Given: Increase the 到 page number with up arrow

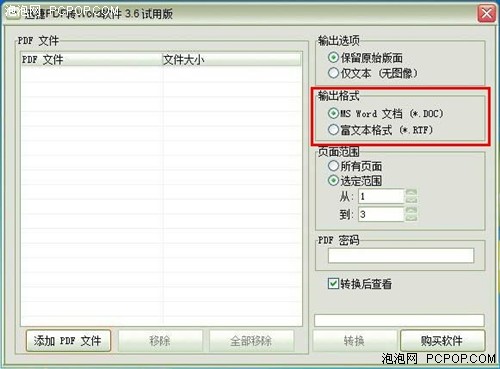Looking at the screenshot, I should 411,210.
